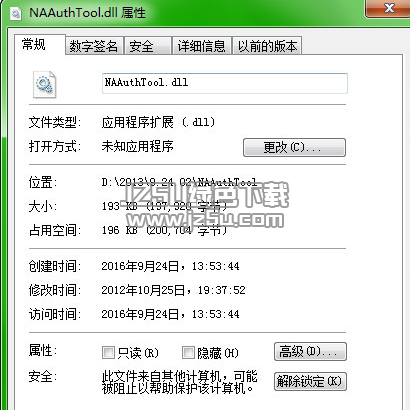Enable the 只读(R) checkbox

108,353
